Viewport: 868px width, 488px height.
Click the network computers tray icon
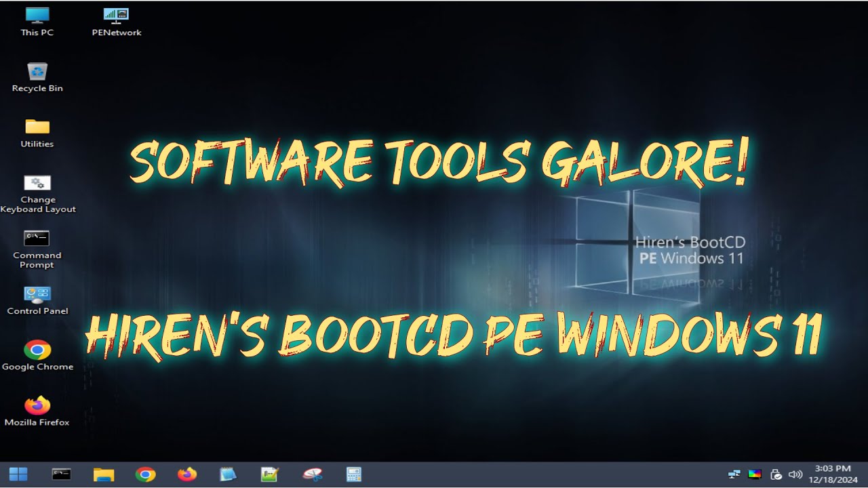click(x=734, y=474)
